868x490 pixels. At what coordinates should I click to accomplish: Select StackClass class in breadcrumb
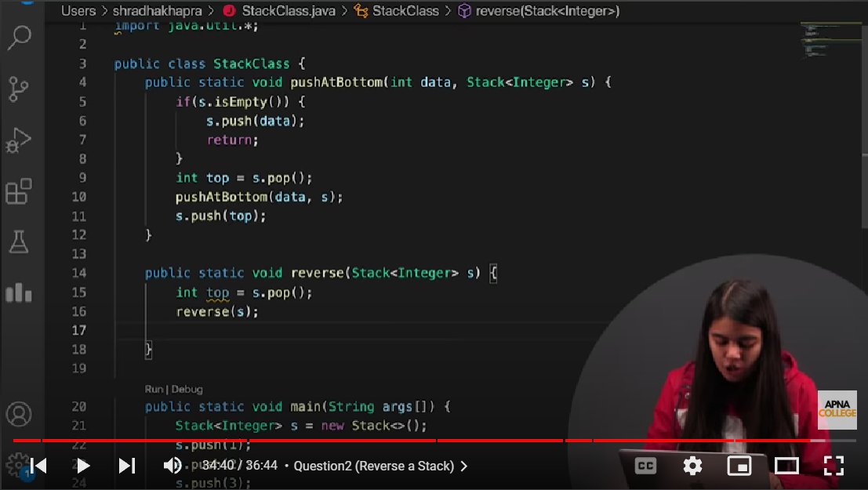[x=405, y=11]
